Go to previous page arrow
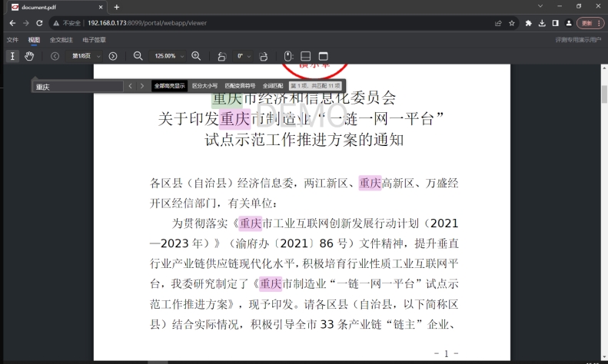The height and width of the screenshot is (364, 608). (55, 56)
